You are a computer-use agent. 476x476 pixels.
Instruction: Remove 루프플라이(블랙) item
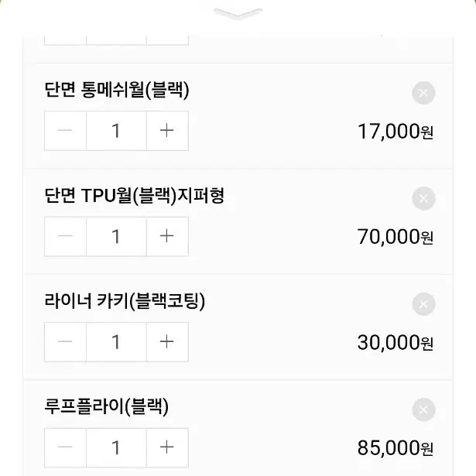[x=423, y=409]
